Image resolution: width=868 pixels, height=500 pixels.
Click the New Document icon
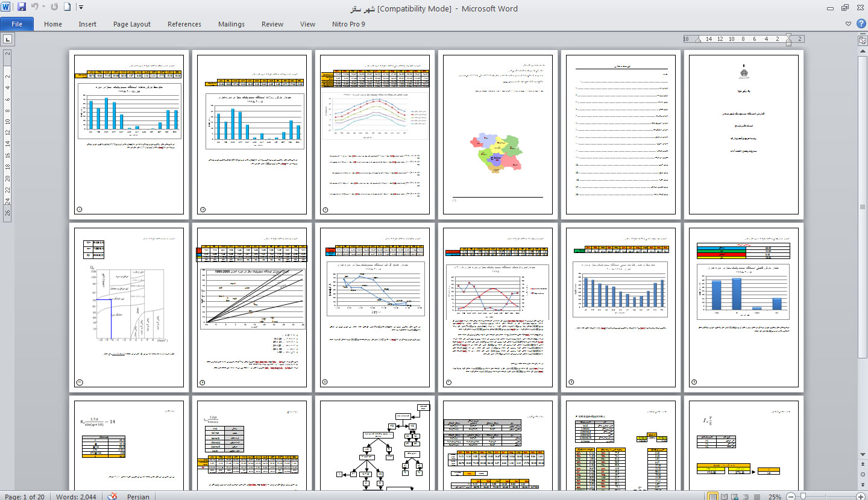pos(68,8)
